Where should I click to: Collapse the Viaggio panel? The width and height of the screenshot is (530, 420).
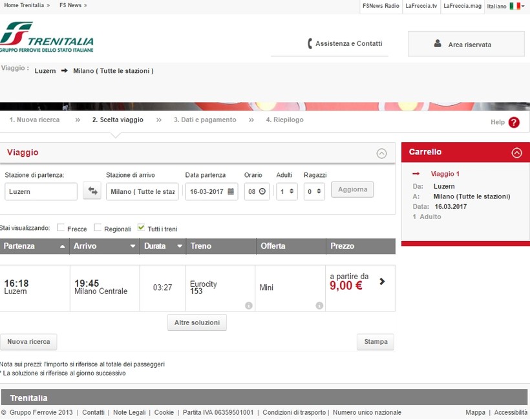[x=381, y=153]
